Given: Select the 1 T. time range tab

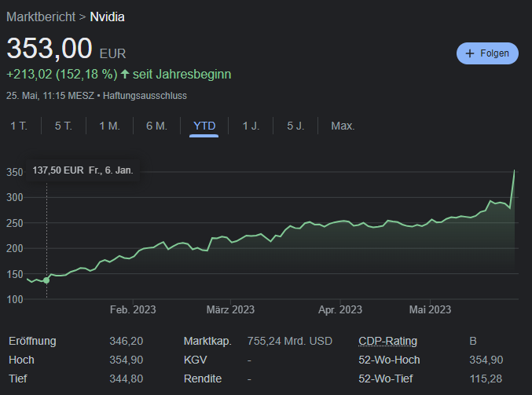Looking at the screenshot, I should pos(19,126).
